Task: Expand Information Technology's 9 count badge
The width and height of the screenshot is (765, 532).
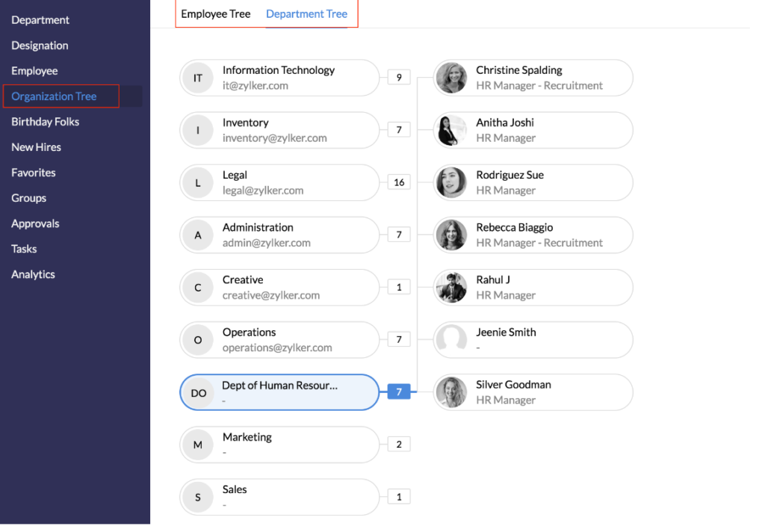Action: tap(398, 77)
